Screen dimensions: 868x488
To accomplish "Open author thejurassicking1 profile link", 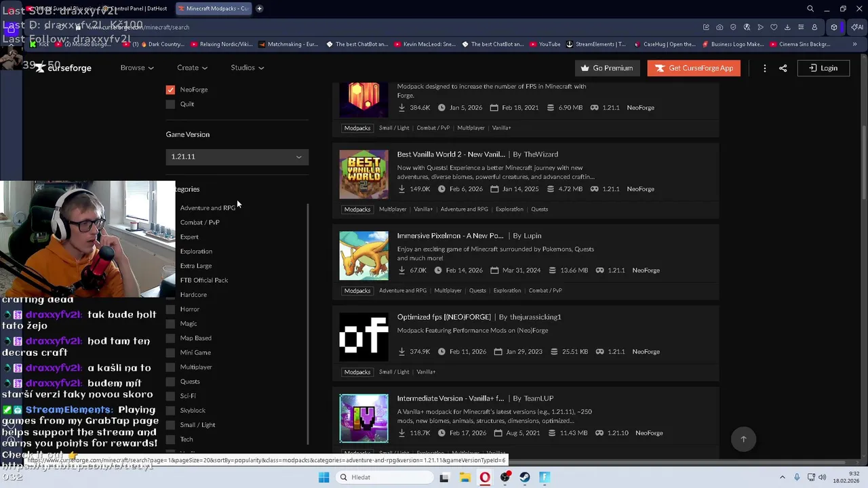I will (535, 317).
